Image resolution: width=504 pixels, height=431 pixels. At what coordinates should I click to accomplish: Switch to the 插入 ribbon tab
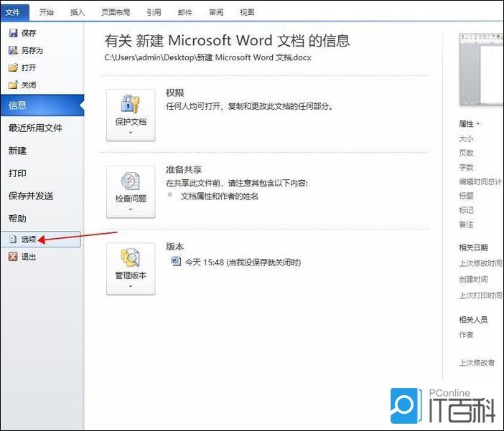click(x=77, y=12)
